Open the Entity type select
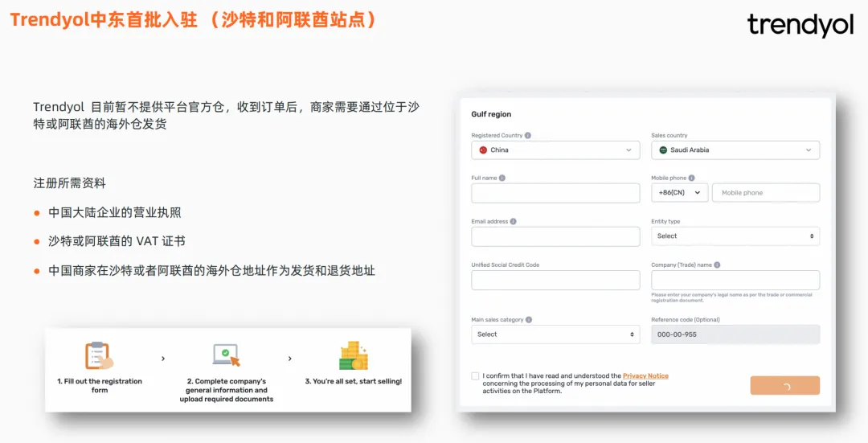Viewport: 868px width, 443px height. tap(735, 236)
